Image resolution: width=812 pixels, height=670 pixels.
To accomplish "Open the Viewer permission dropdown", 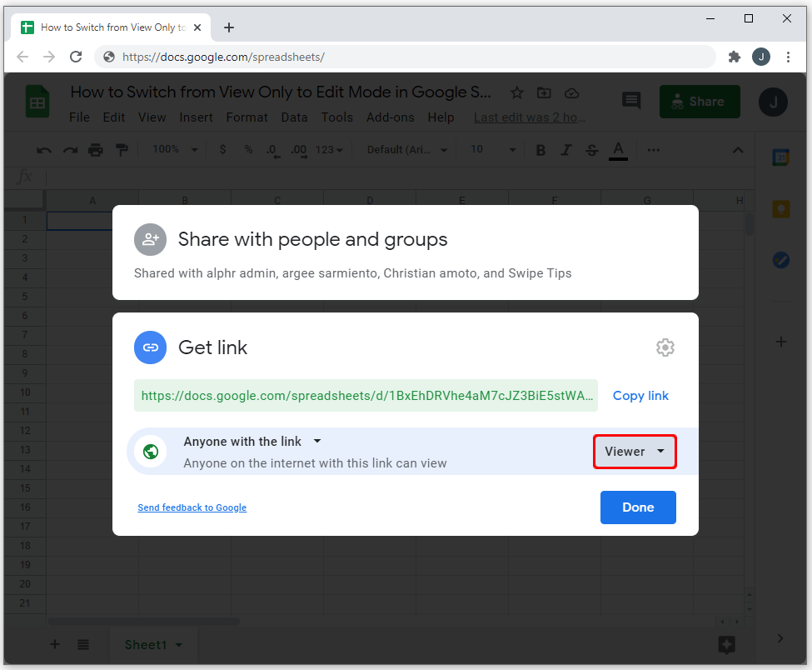I will click(x=635, y=452).
